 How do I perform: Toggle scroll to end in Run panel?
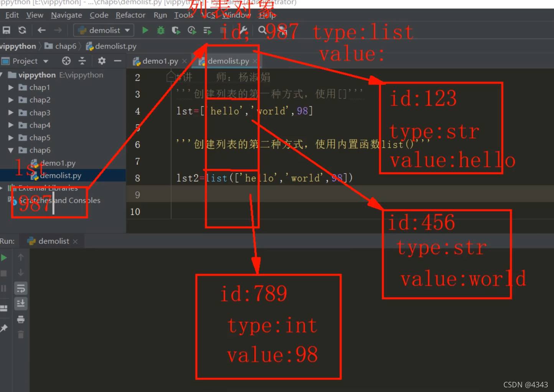tap(21, 303)
